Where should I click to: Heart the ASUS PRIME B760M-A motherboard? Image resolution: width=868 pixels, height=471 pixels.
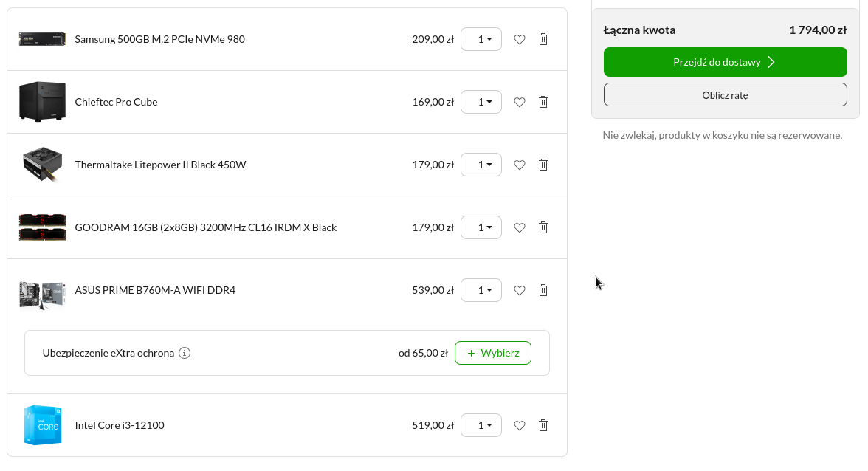click(520, 291)
